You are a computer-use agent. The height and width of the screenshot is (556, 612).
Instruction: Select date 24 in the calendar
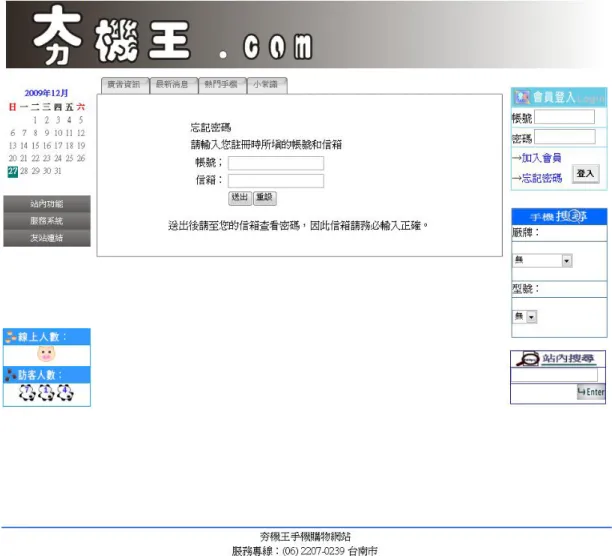coord(58,158)
